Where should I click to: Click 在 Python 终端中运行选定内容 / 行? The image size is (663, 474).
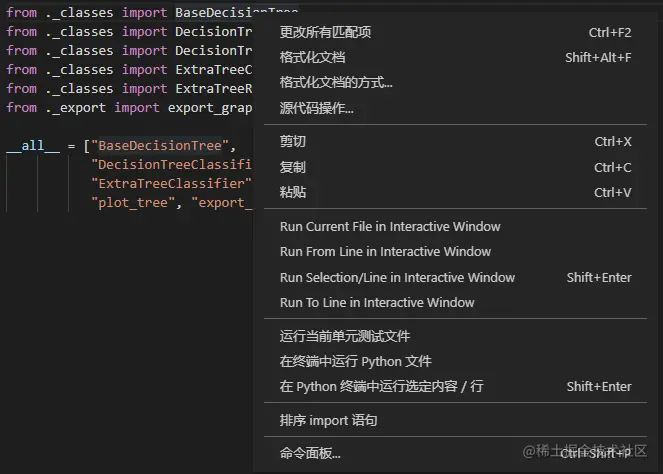(455, 386)
